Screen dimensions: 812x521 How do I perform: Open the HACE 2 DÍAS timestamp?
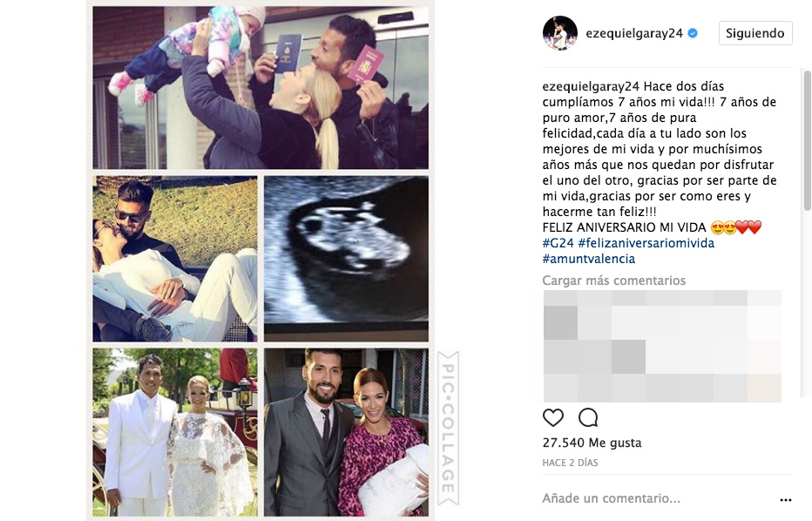[570, 463]
